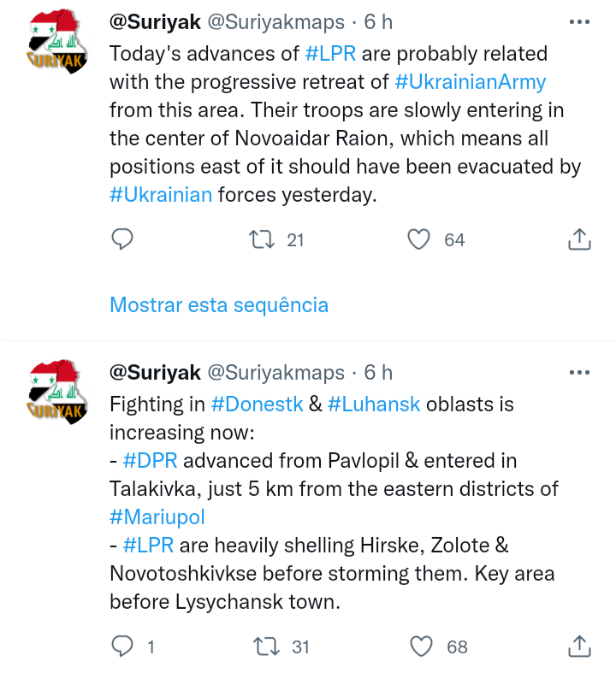The height and width of the screenshot is (679, 616).
Task: Share the Donetsk & Luhansk tweet
Action: coord(579,646)
